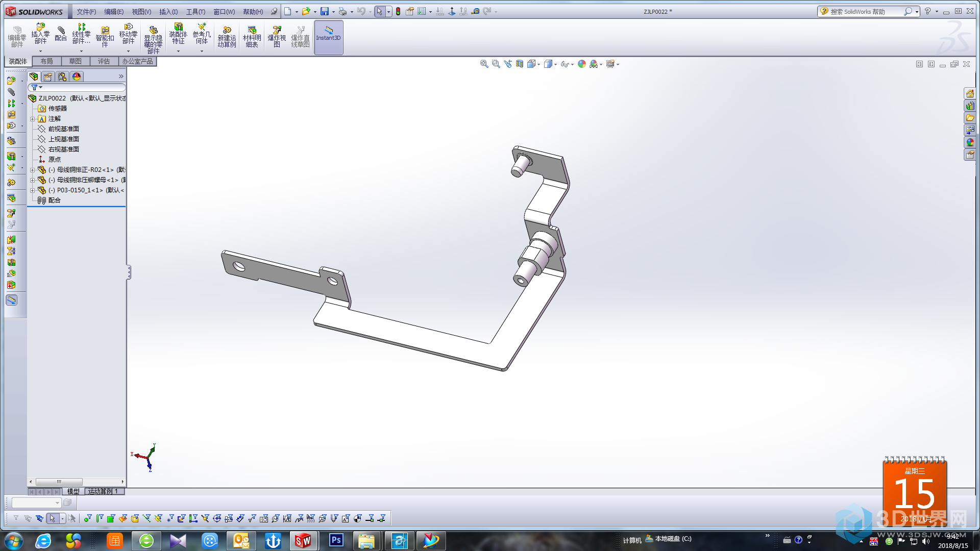Viewport: 980px width, 551px height.
Task: Click the New document icon
Action: tap(288, 11)
